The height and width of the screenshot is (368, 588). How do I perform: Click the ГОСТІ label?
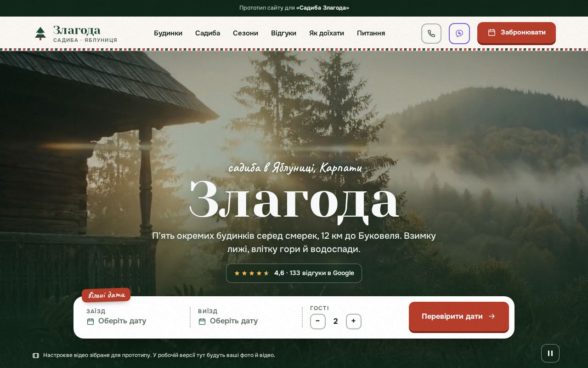319,308
